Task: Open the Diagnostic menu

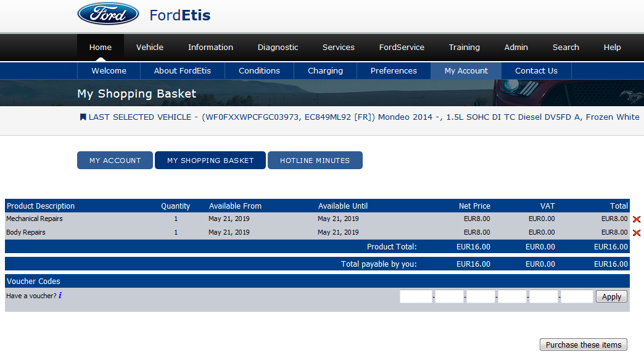Action: (278, 48)
